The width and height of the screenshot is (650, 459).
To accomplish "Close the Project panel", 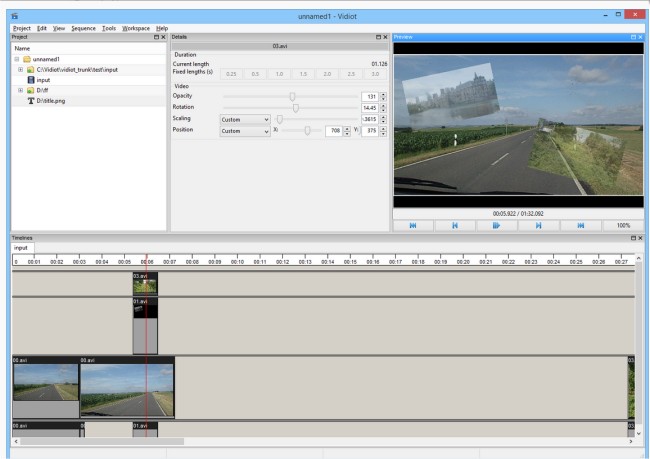I will pos(163,37).
